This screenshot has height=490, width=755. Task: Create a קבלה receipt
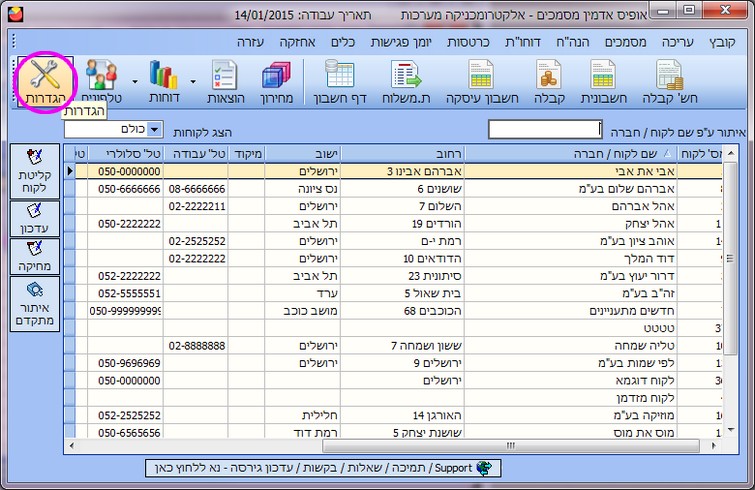pos(549,82)
